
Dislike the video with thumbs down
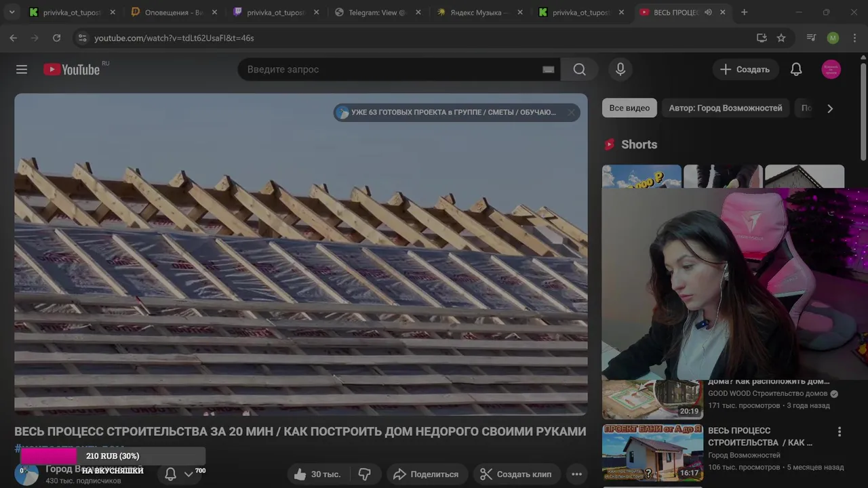[x=364, y=474]
